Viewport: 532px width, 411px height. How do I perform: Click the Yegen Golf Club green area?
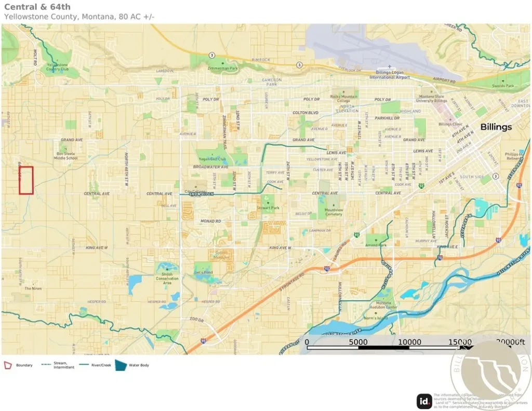point(212,157)
